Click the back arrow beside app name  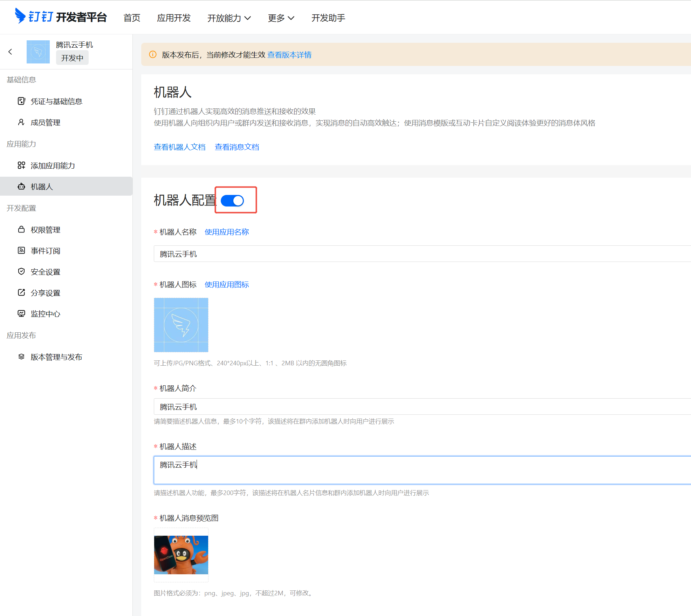(x=10, y=52)
